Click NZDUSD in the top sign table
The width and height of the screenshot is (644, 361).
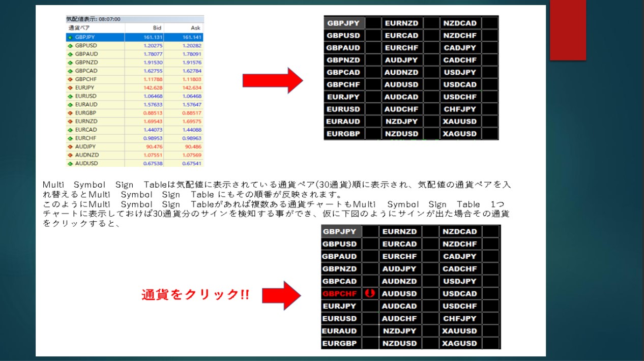coord(401,134)
